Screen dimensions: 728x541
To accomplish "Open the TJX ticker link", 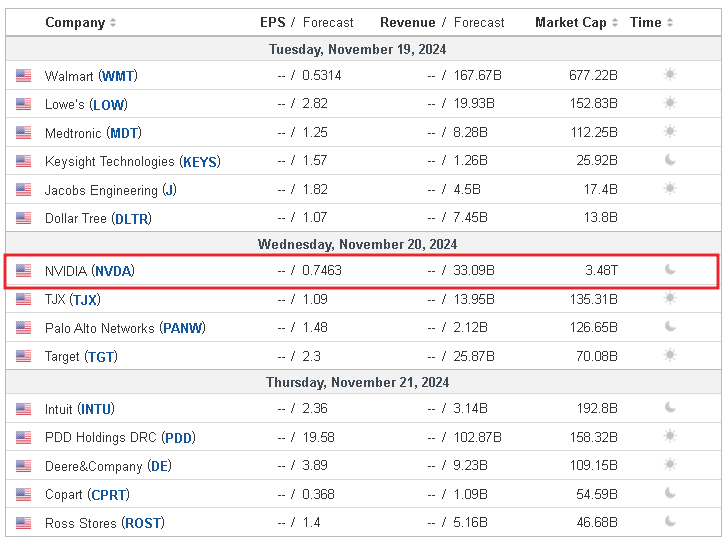I will pyautogui.click(x=85, y=300).
